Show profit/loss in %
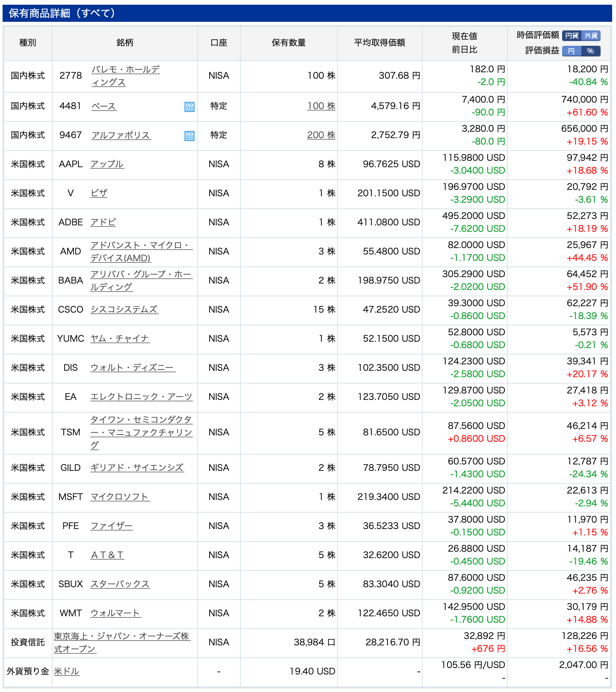The height and width of the screenshot is (692, 616). tap(591, 51)
